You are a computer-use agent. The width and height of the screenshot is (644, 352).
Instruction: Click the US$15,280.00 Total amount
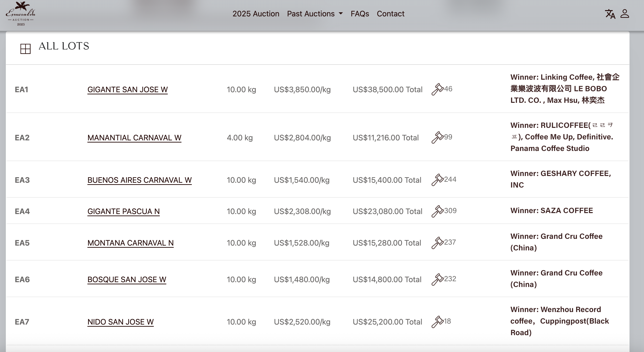387,243
